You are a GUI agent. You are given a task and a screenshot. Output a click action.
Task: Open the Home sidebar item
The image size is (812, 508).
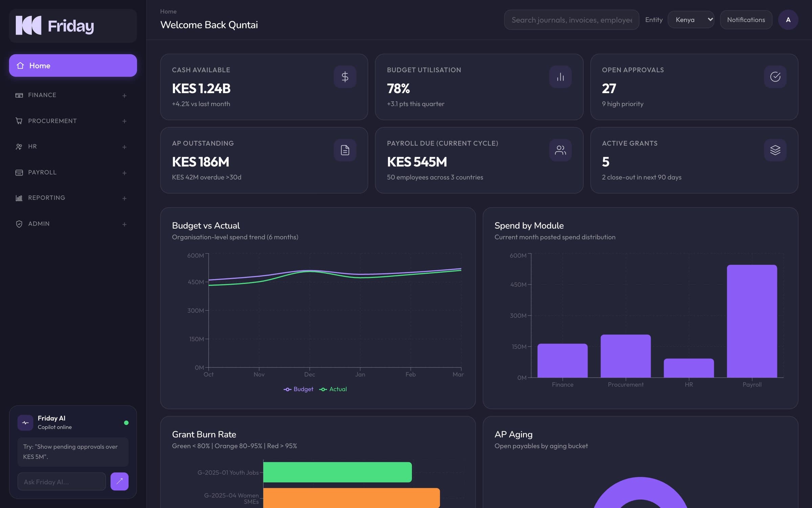pyautogui.click(x=73, y=65)
